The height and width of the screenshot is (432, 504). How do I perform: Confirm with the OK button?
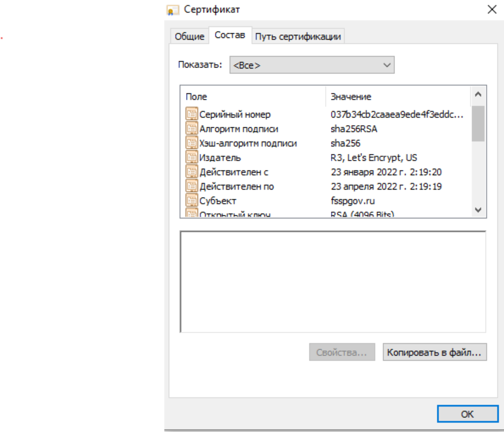[x=467, y=414]
